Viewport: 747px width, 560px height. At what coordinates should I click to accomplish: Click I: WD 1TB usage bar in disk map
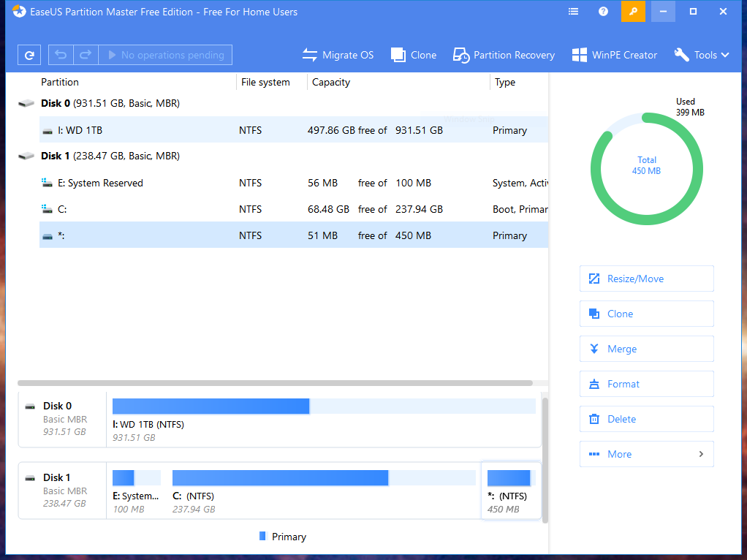point(324,406)
